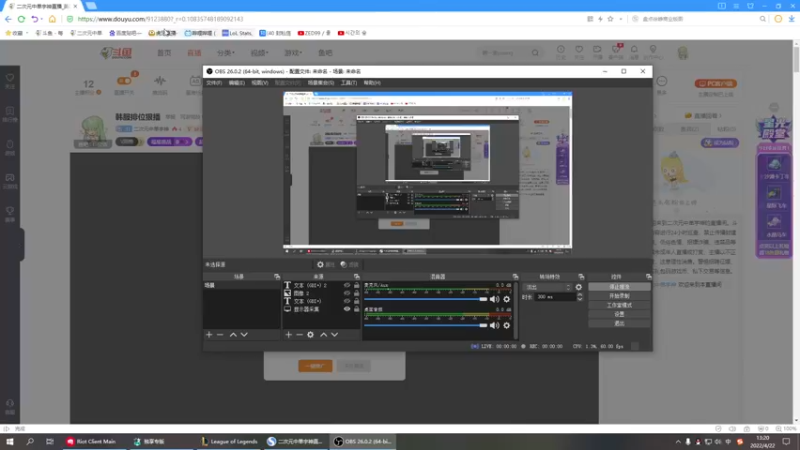This screenshot has height=450, width=800.
Task: Mute the Mic/Aux speaker icon
Action: tap(494, 299)
